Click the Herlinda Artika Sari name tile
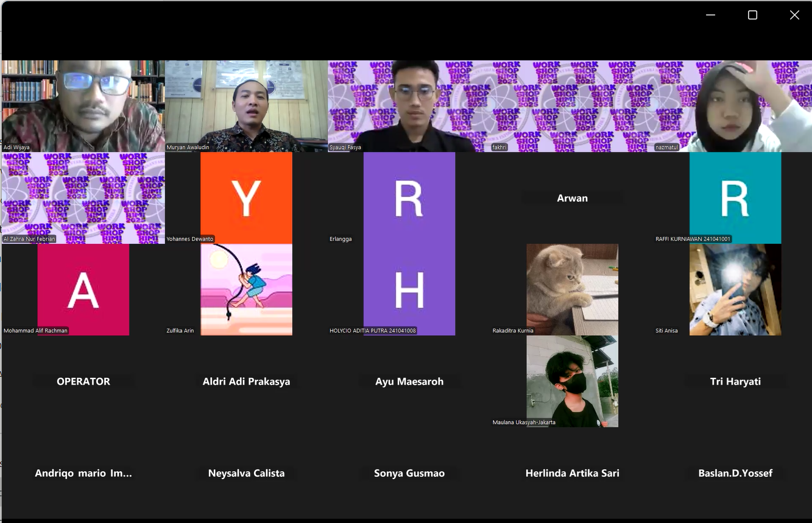This screenshot has height=523, width=812. click(x=572, y=473)
